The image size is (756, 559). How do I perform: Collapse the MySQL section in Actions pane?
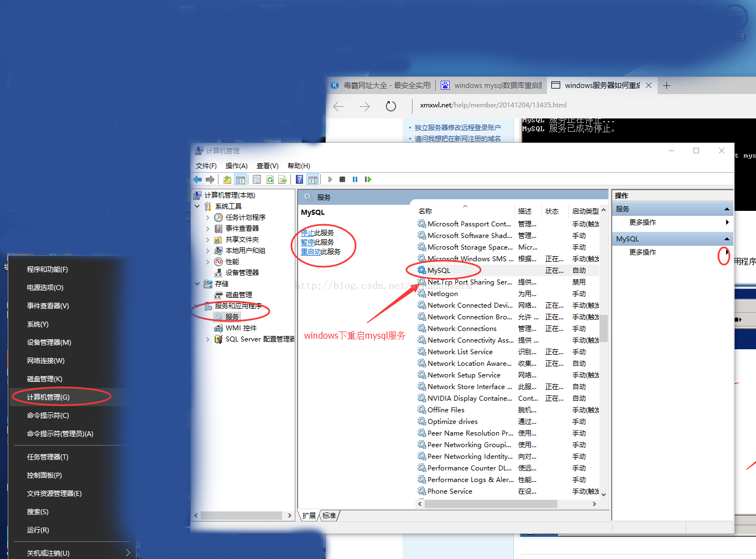(x=727, y=239)
